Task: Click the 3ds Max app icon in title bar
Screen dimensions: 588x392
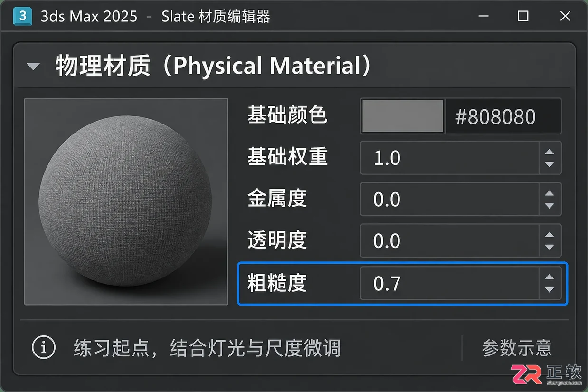Action: click(22, 16)
